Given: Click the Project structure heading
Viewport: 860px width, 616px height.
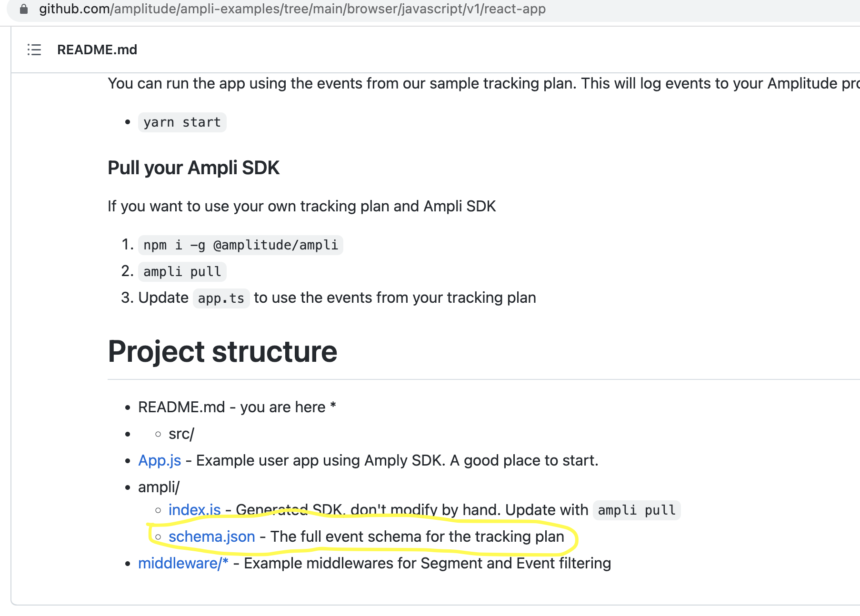Looking at the screenshot, I should 222,351.
